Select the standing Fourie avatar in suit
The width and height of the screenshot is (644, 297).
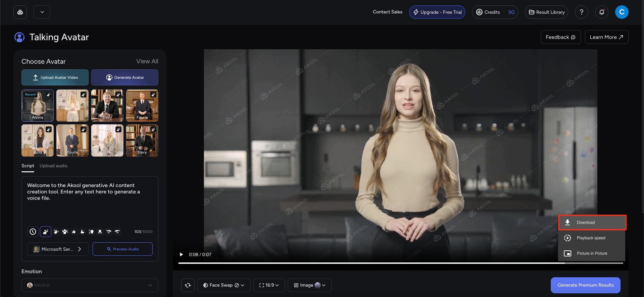(72, 140)
